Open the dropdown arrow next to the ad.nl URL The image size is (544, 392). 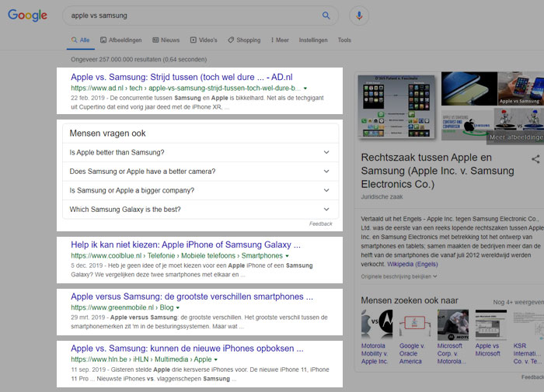[305, 88]
